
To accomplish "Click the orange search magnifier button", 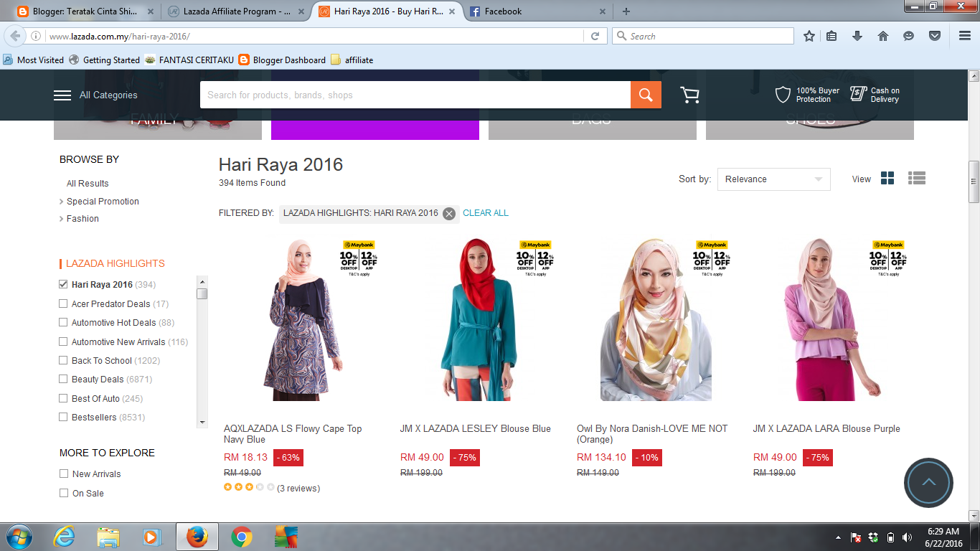I will 646,95.
